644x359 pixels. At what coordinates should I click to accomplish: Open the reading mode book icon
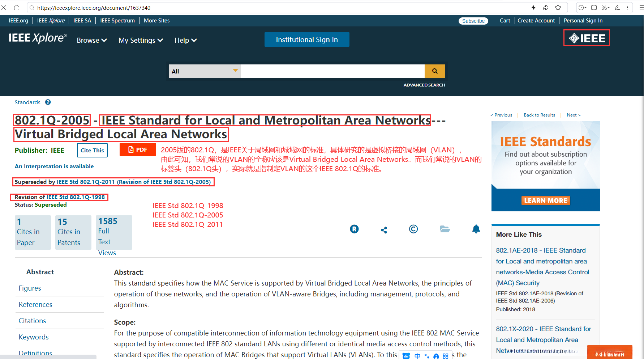[x=594, y=8]
